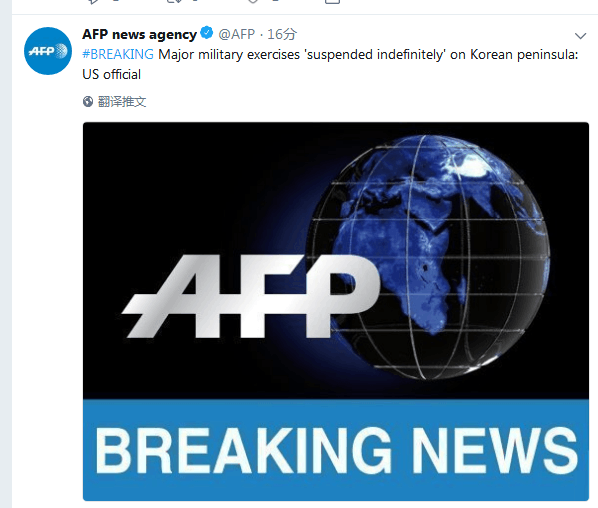Click the globe icon next to 翻译推文
The width and height of the screenshot is (598, 508).
[88, 101]
